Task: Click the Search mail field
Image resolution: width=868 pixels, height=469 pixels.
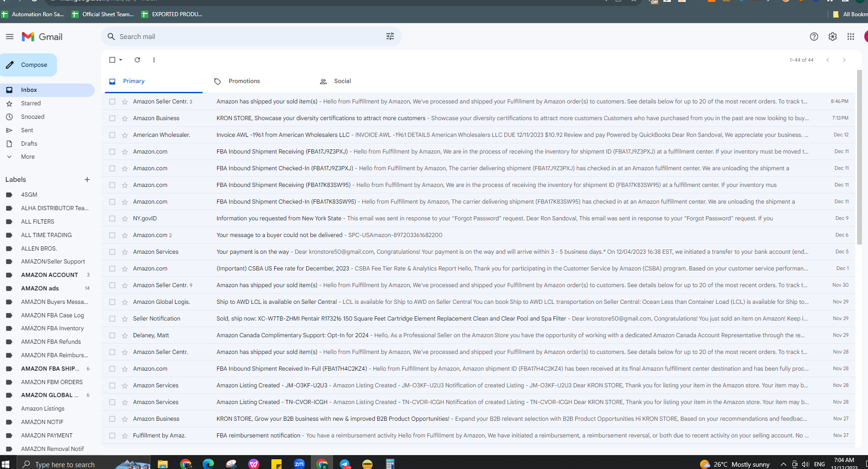Action: tap(251, 37)
